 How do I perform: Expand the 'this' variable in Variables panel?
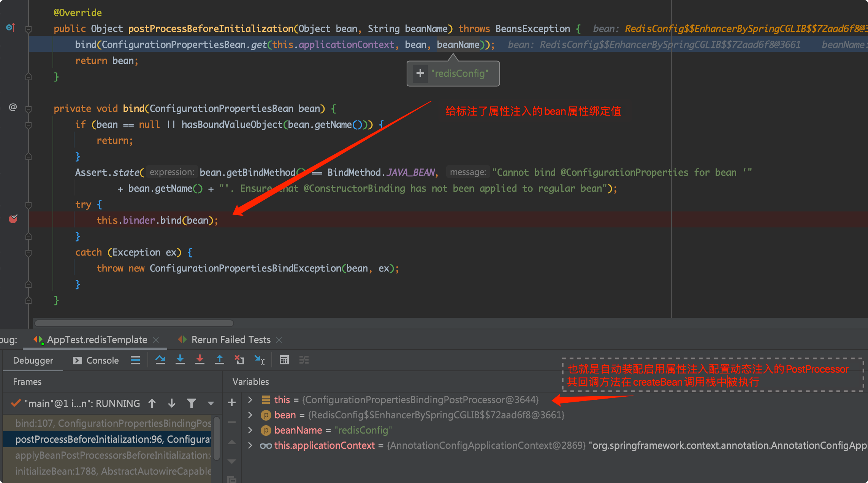coord(250,400)
